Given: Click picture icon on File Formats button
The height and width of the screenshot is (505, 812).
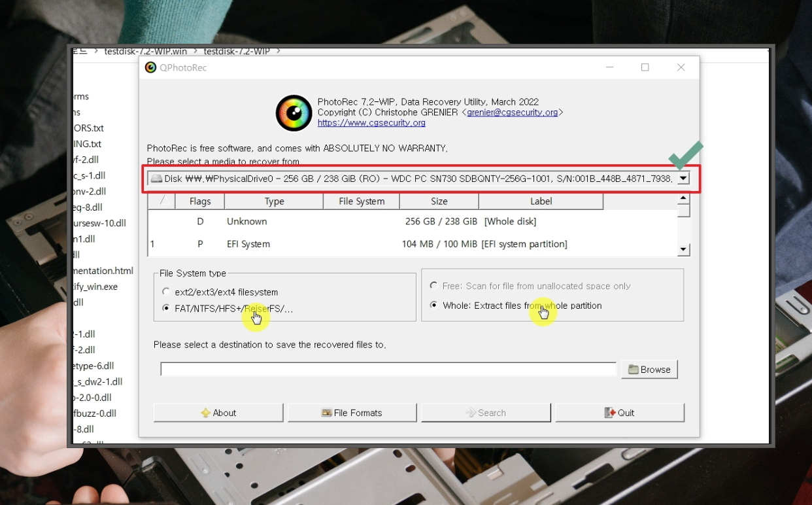Looking at the screenshot, I should point(326,413).
